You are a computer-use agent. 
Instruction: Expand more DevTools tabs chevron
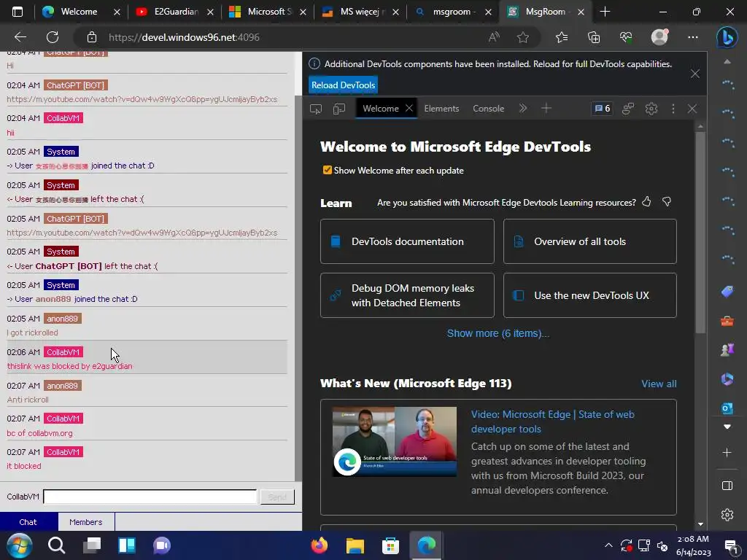point(523,109)
